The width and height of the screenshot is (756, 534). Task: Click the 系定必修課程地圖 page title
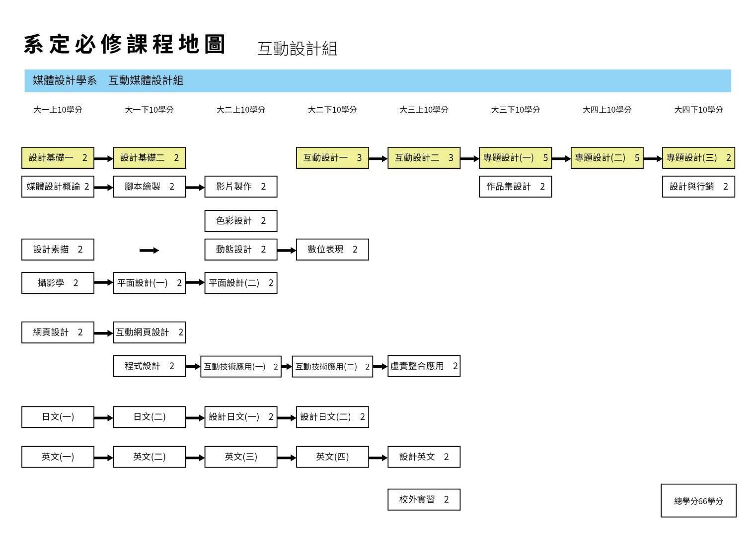124,45
